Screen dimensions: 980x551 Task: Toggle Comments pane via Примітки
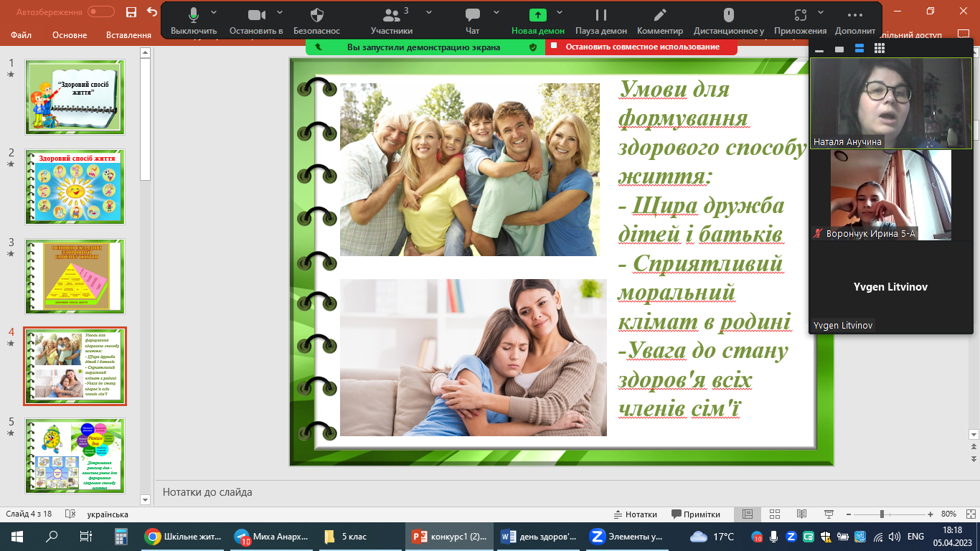(x=696, y=514)
